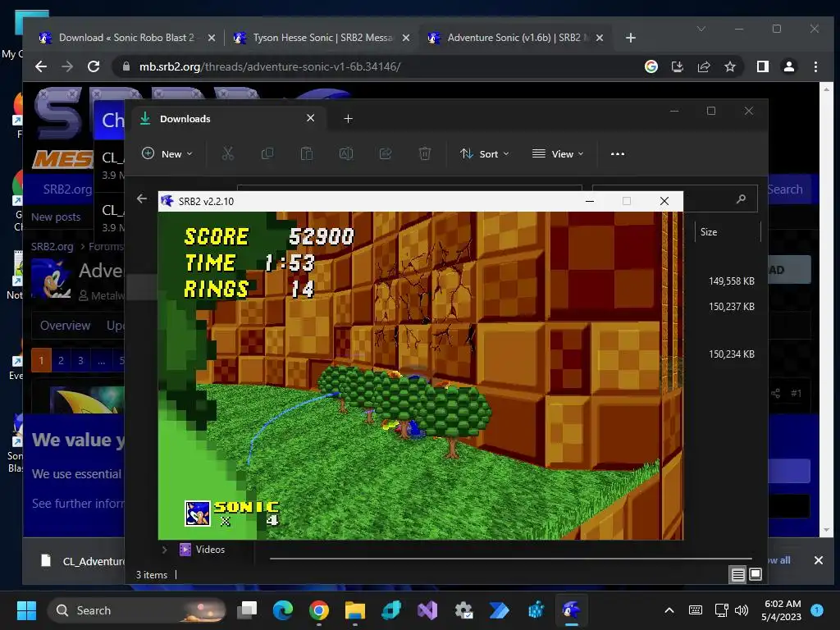Bookmark this page with the star icon
Image resolution: width=840 pixels, height=630 pixels.
click(x=729, y=66)
